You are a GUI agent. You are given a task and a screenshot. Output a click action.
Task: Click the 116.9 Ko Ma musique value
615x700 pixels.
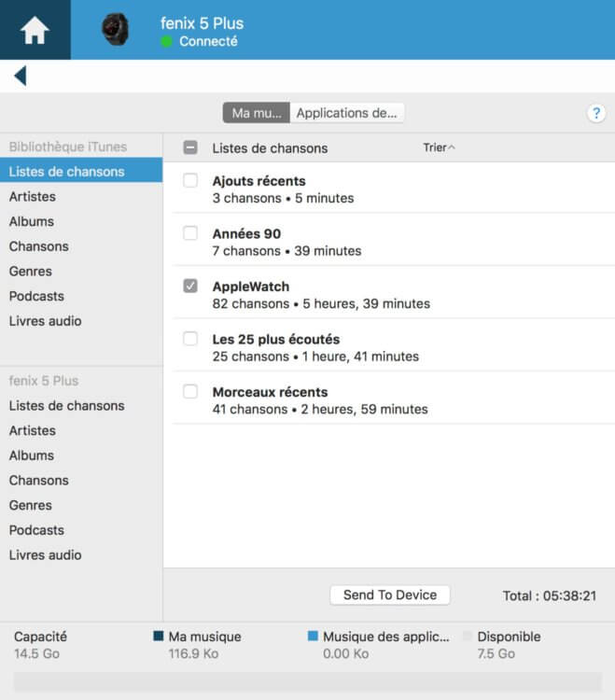click(193, 653)
